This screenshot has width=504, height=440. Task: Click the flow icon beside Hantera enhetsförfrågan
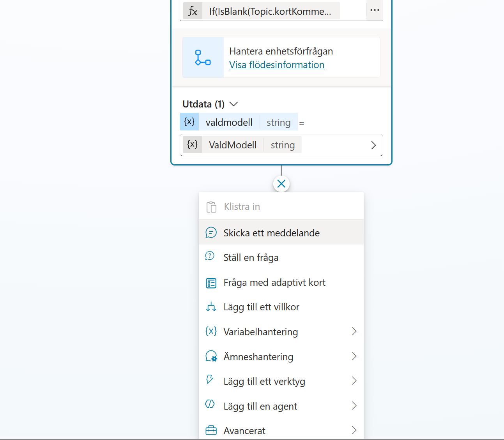tap(203, 58)
